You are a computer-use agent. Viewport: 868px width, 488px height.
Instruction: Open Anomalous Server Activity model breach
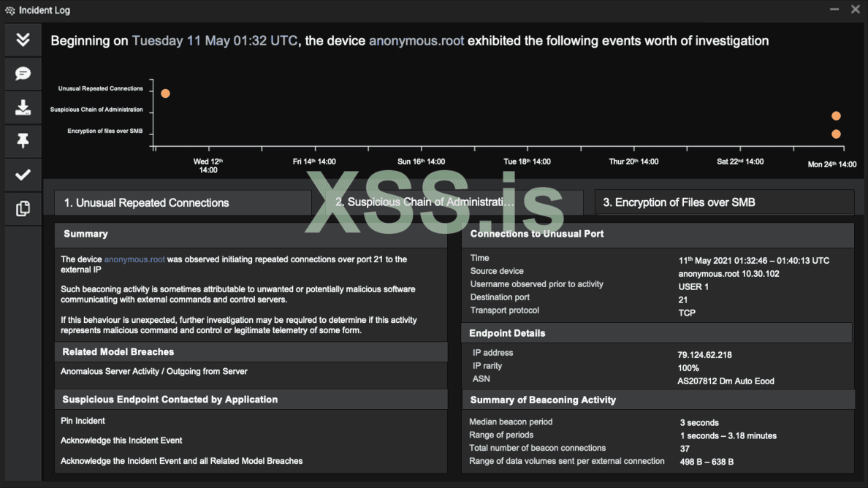pyautogui.click(x=153, y=371)
